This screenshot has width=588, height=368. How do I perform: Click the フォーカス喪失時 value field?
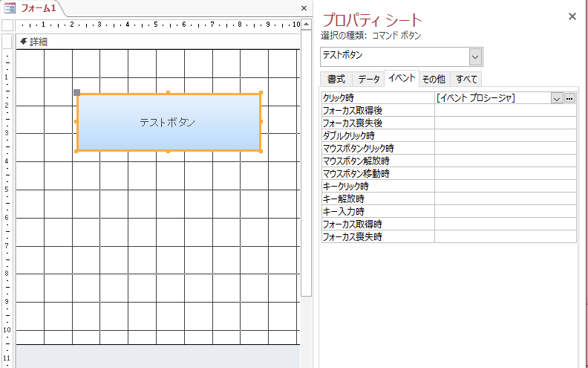tap(506, 237)
